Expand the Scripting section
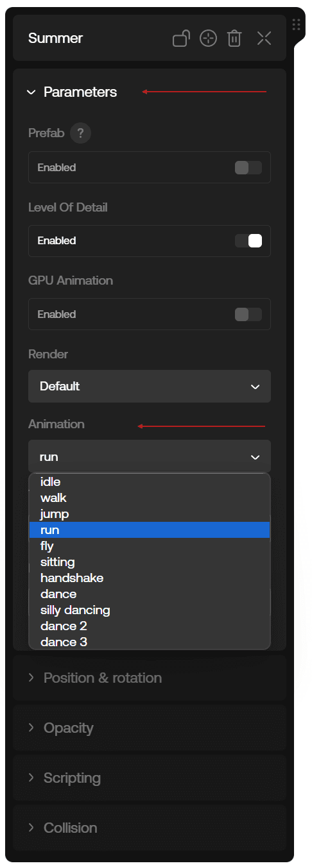 pyautogui.click(x=150, y=778)
